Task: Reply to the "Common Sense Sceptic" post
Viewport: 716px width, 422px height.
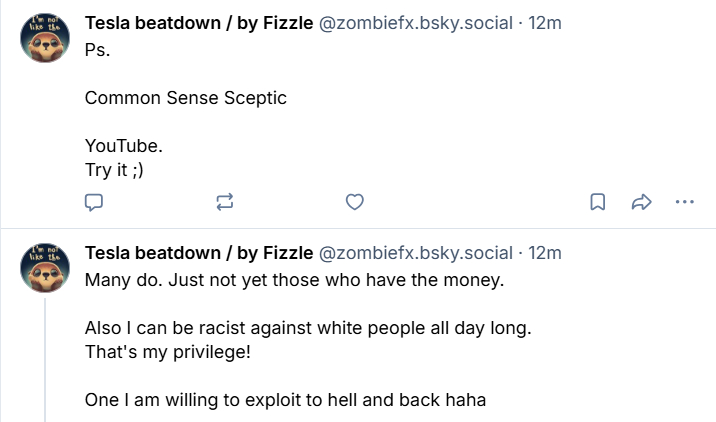Action: 94,202
